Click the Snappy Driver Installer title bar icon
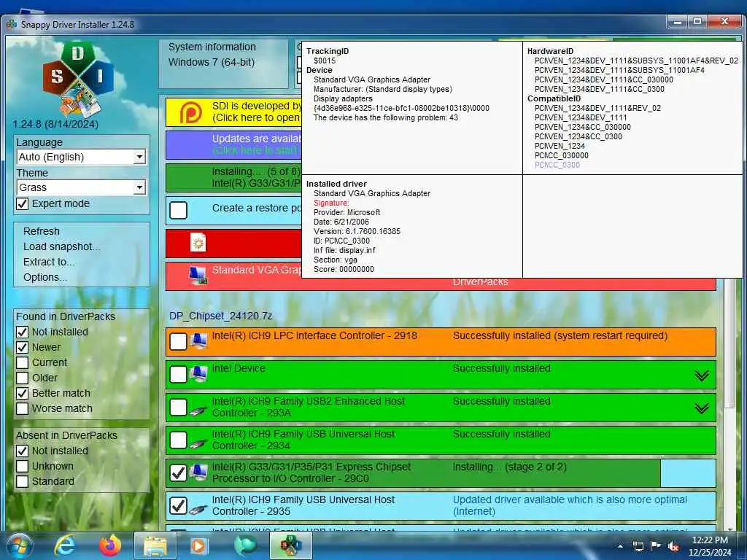 [12, 24]
